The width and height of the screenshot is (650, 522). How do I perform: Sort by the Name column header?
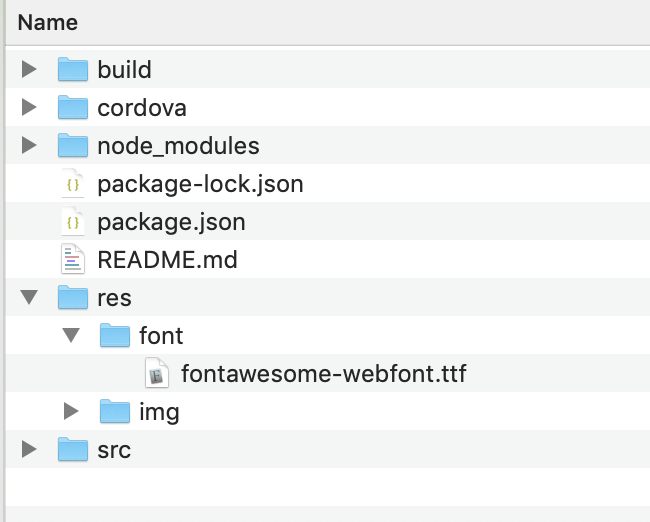click(48, 22)
